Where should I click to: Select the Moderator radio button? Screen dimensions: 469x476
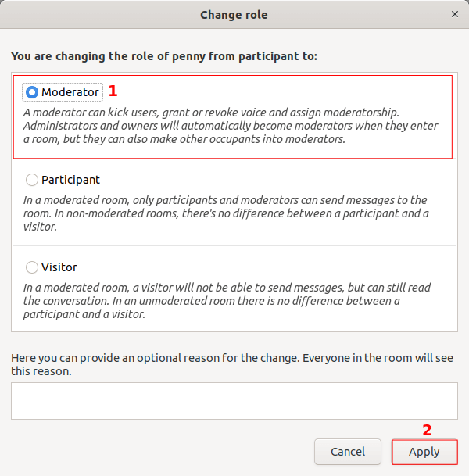click(32, 92)
